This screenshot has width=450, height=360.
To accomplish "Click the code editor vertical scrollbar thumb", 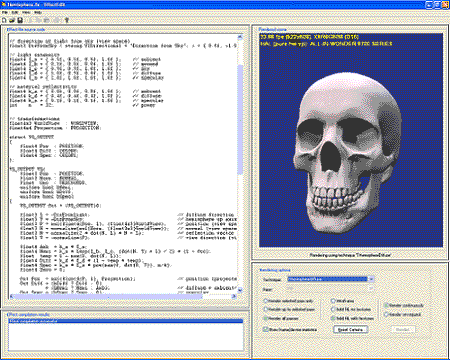I will [240, 119].
